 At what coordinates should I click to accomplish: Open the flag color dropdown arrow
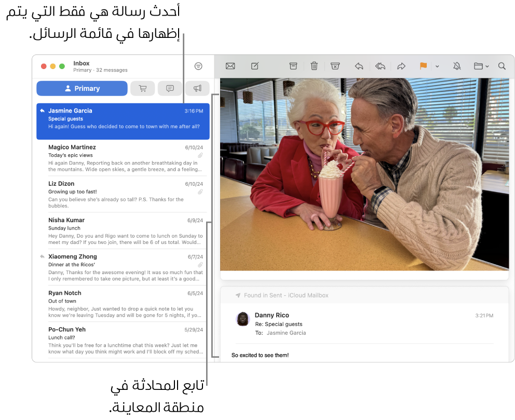(x=437, y=66)
